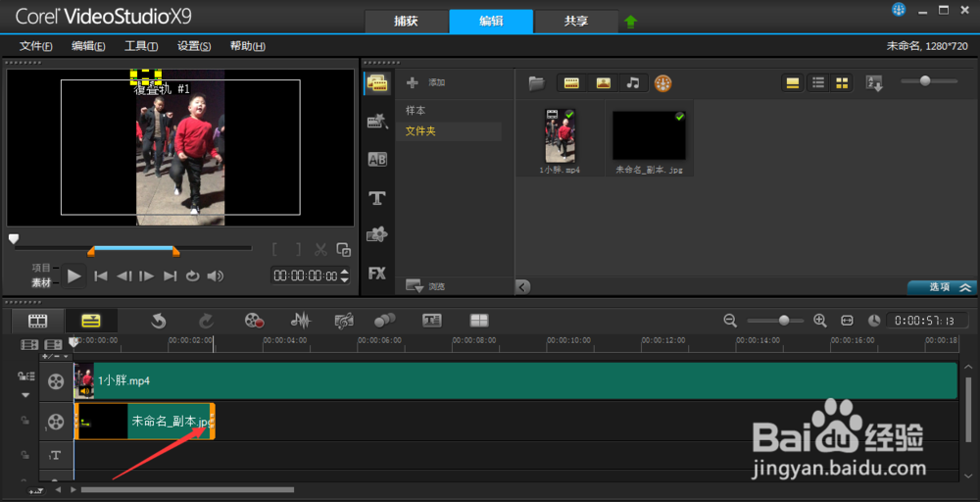Open the Auto Music icon
The image size is (980, 502).
pyautogui.click(x=344, y=322)
